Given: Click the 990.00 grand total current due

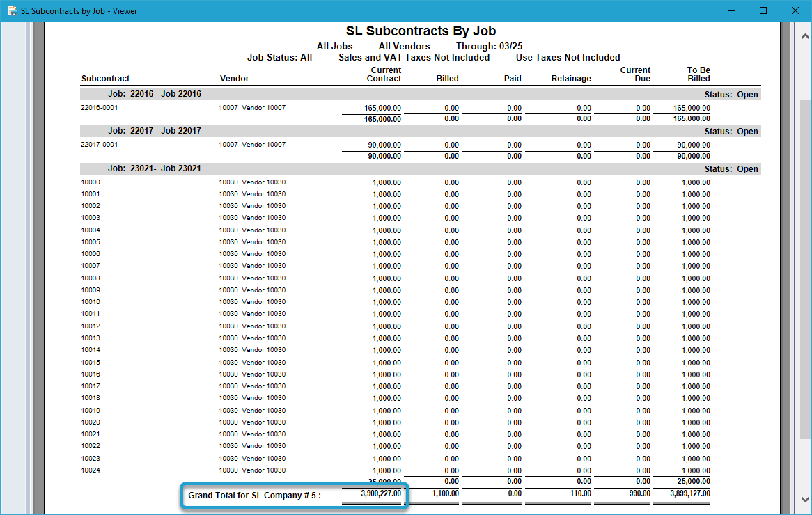Looking at the screenshot, I should tap(639, 494).
